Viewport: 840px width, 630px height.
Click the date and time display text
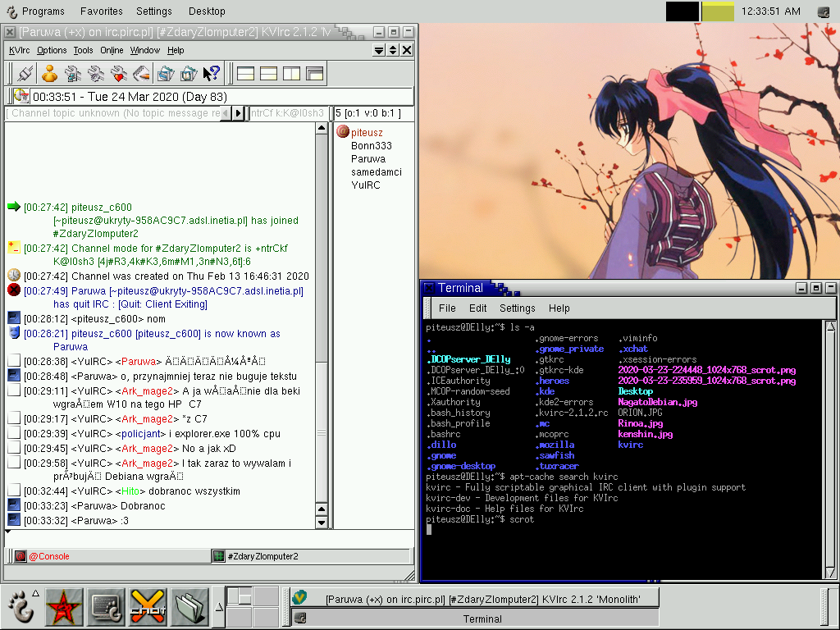pos(130,97)
